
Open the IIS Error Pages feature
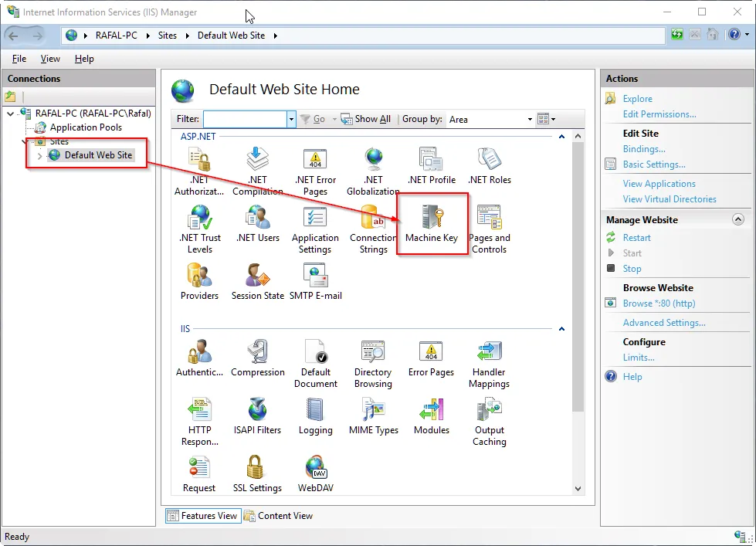coord(431,358)
